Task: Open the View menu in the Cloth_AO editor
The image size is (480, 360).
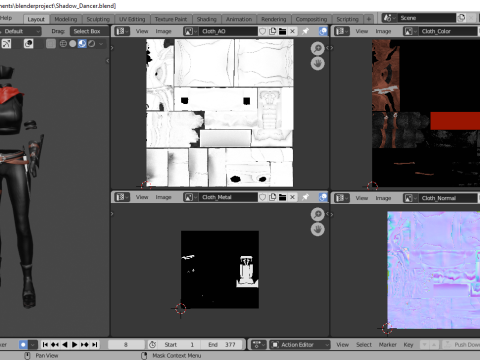Action: click(142, 31)
